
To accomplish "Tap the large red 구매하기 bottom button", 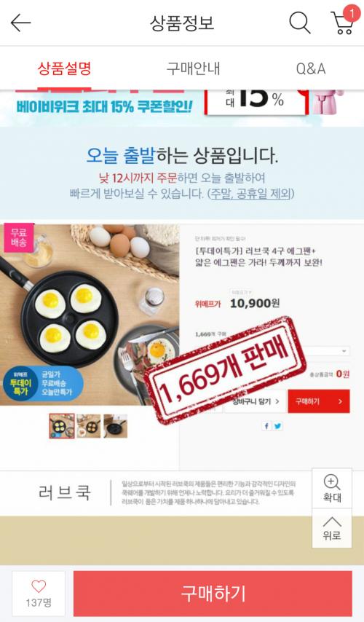I will click(213, 594).
